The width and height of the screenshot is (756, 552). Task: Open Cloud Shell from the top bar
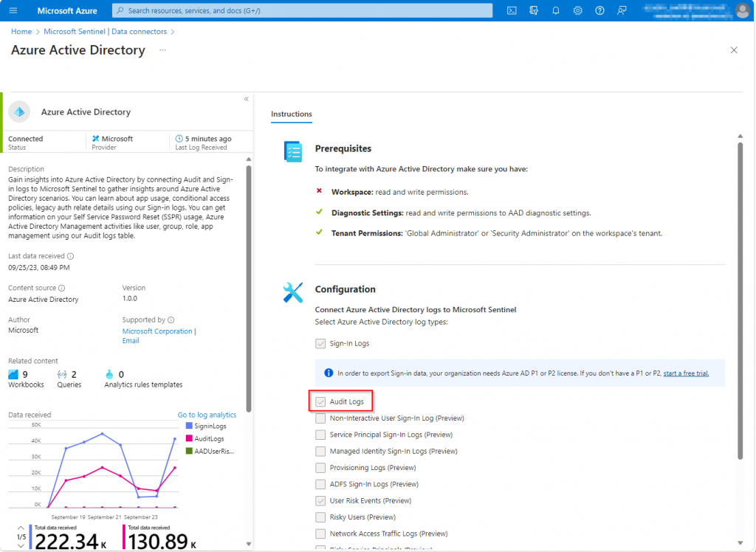(512, 10)
